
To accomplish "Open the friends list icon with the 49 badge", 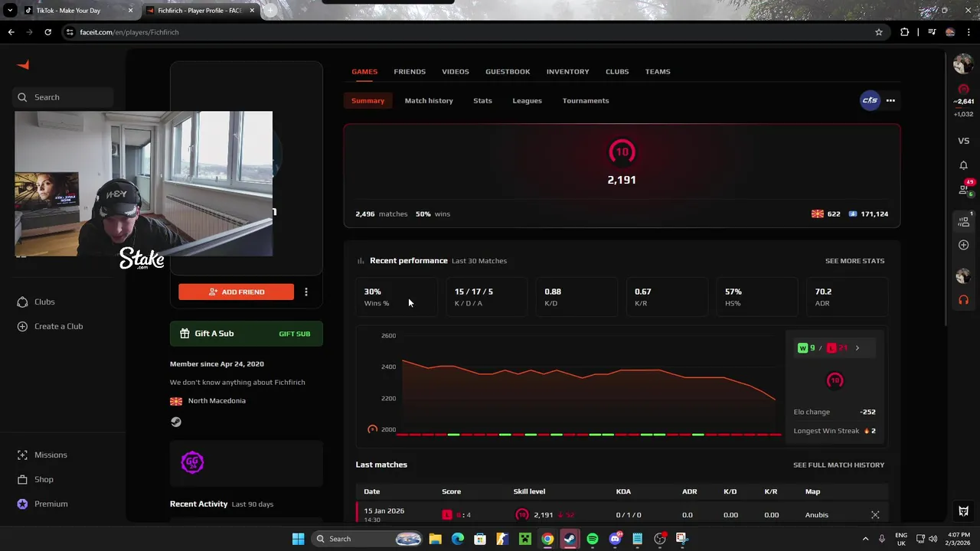I will pyautogui.click(x=964, y=189).
